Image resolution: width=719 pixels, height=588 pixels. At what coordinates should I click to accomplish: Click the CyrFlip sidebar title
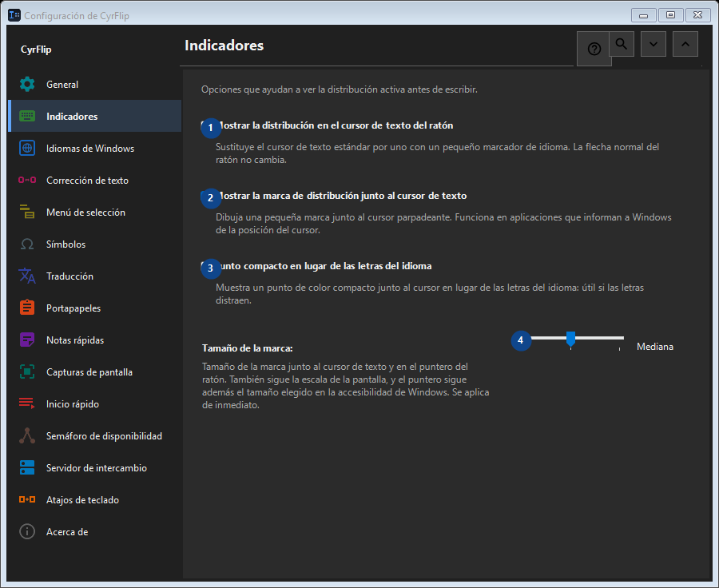coord(36,50)
